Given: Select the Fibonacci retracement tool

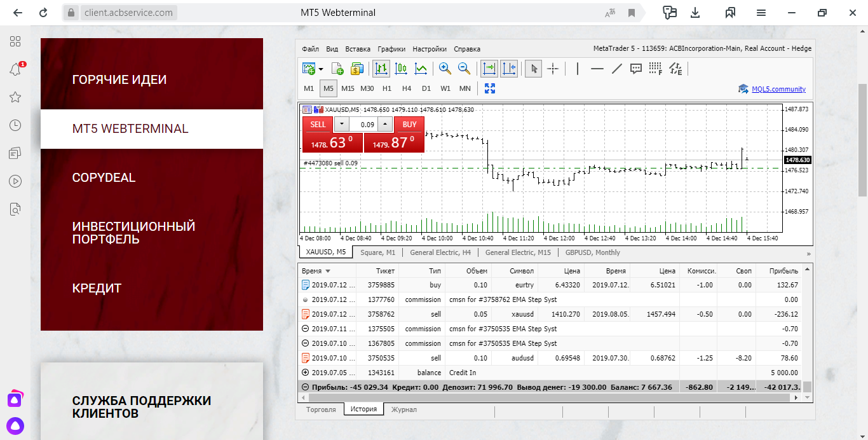Looking at the screenshot, I should pos(655,68).
